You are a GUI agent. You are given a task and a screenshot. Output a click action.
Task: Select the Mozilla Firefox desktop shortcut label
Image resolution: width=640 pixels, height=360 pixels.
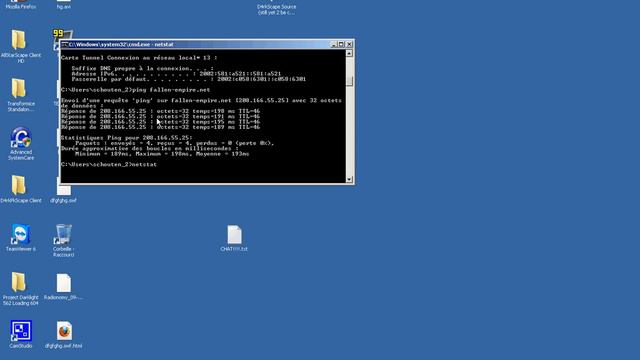(x=21, y=7)
